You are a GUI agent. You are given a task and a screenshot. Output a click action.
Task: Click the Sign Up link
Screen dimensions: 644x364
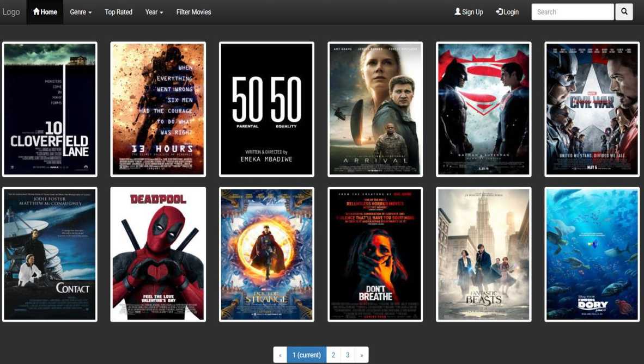[x=472, y=11]
